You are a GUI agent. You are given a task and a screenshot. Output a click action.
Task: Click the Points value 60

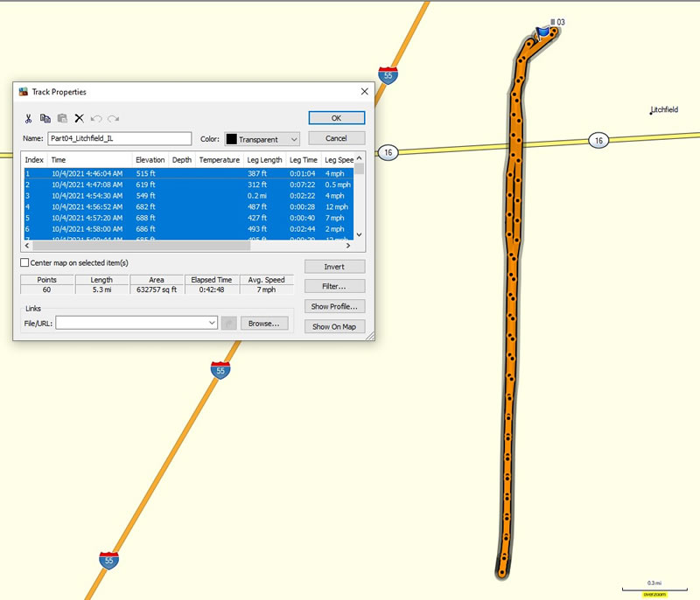47,290
